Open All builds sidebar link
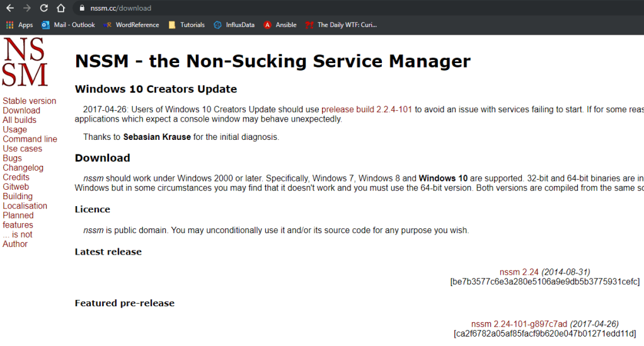 pyautogui.click(x=20, y=120)
